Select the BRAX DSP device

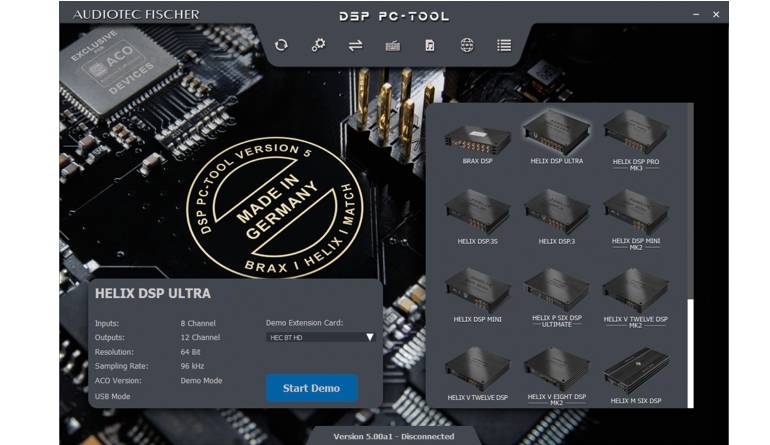pos(477,142)
